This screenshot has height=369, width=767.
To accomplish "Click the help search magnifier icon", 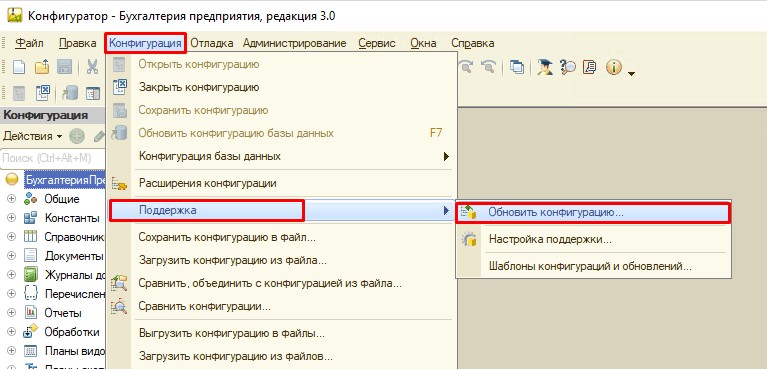I will 567,67.
